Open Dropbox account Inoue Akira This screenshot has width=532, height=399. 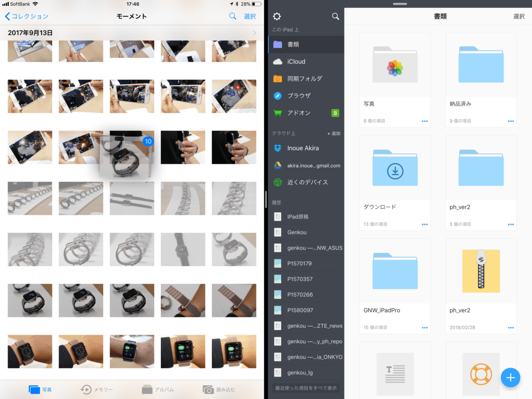coord(306,148)
